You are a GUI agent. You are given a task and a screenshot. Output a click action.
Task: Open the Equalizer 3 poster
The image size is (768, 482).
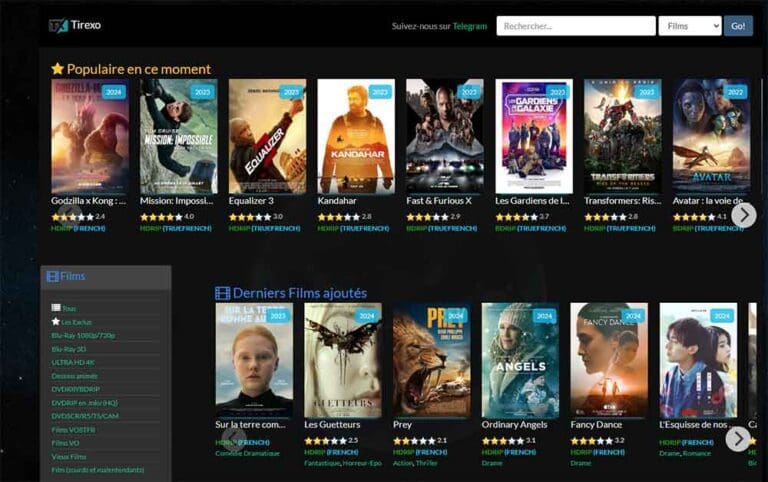click(x=267, y=136)
